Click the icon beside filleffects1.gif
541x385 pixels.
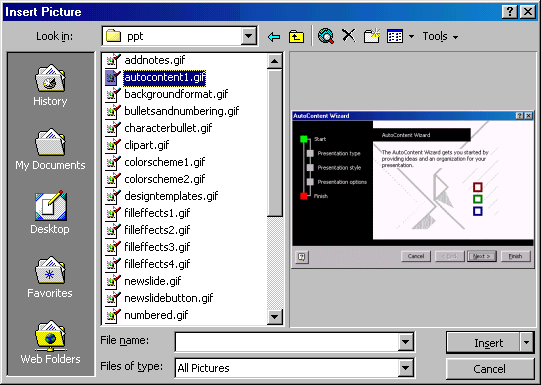tap(113, 213)
